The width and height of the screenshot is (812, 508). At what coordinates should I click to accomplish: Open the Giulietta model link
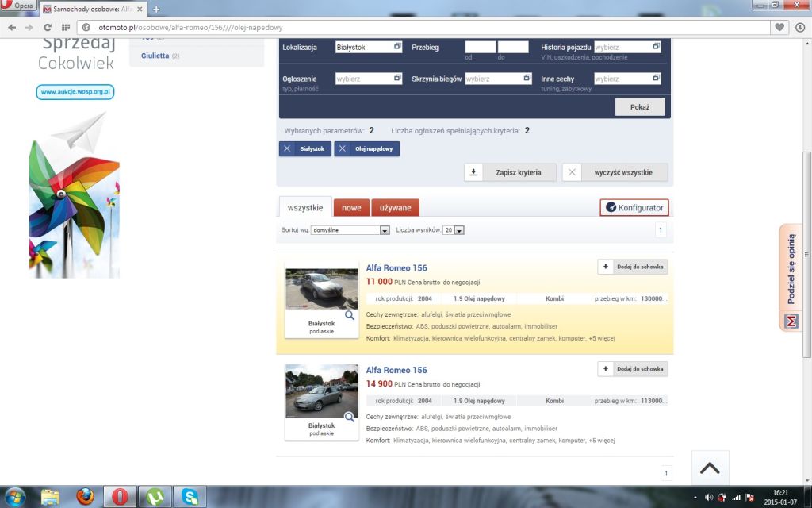tap(155, 56)
